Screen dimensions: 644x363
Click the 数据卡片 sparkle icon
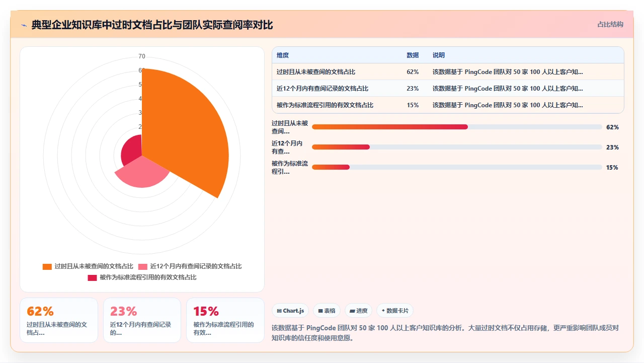pyautogui.click(x=383, y=311)
